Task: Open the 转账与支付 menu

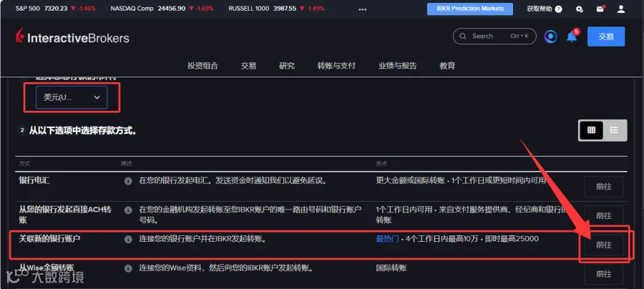Action: point(336,66)
